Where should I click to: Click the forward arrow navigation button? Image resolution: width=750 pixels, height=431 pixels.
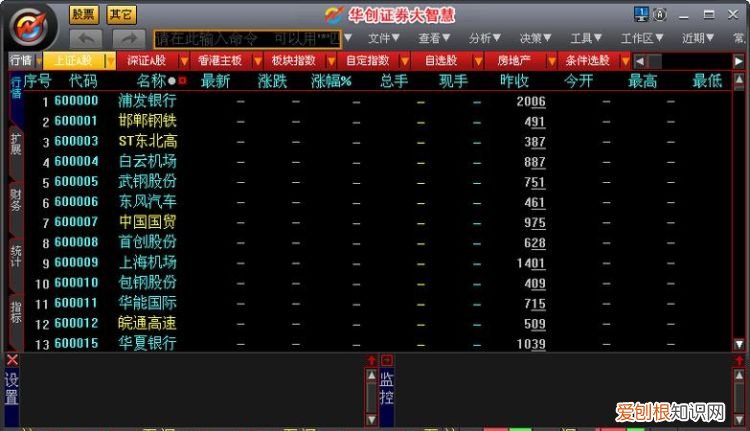coord(128,38)
